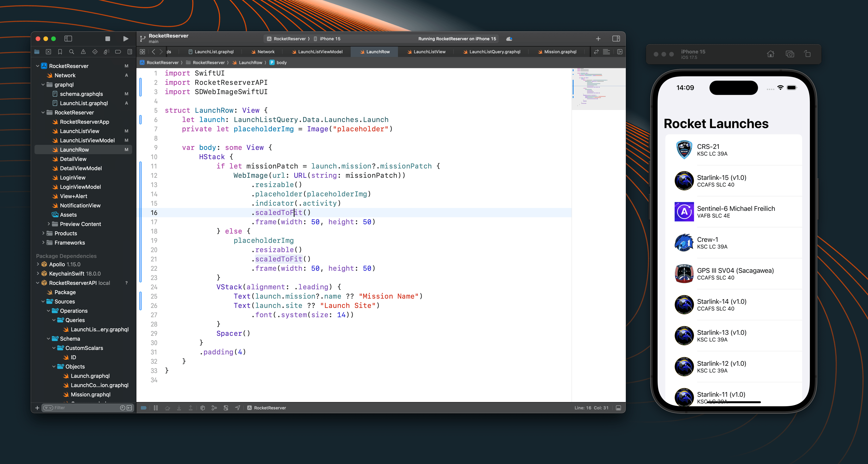868x464 pixels.
Task: Toggle the debug area at bottom right
Action: click(618, 408)
